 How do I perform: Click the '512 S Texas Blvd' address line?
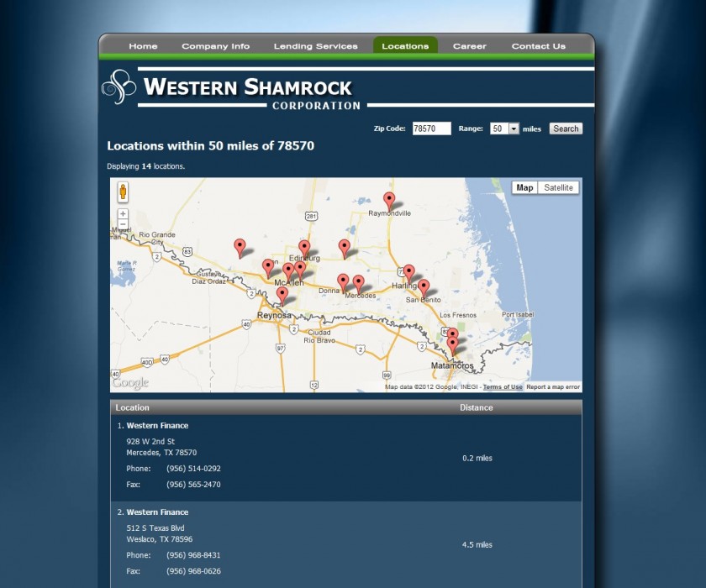click(x=155, y=528)
